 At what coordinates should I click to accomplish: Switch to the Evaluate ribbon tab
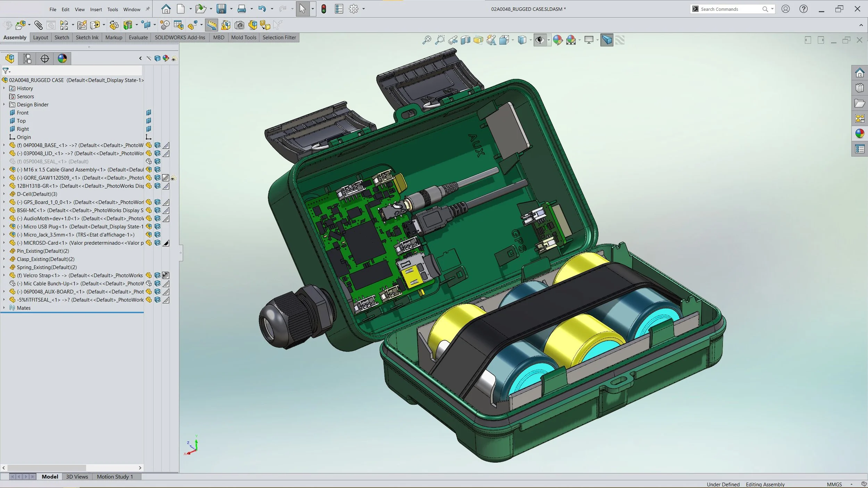(138, 37)
